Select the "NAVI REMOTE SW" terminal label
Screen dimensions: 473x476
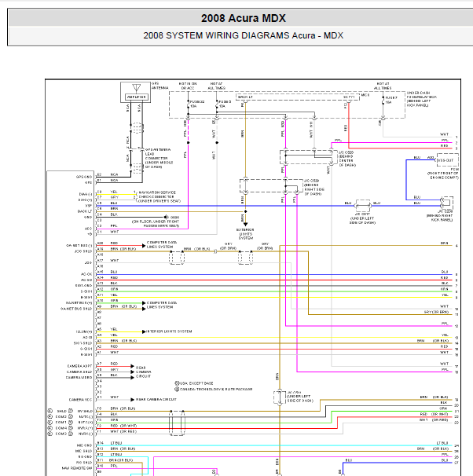pos(77,468)
